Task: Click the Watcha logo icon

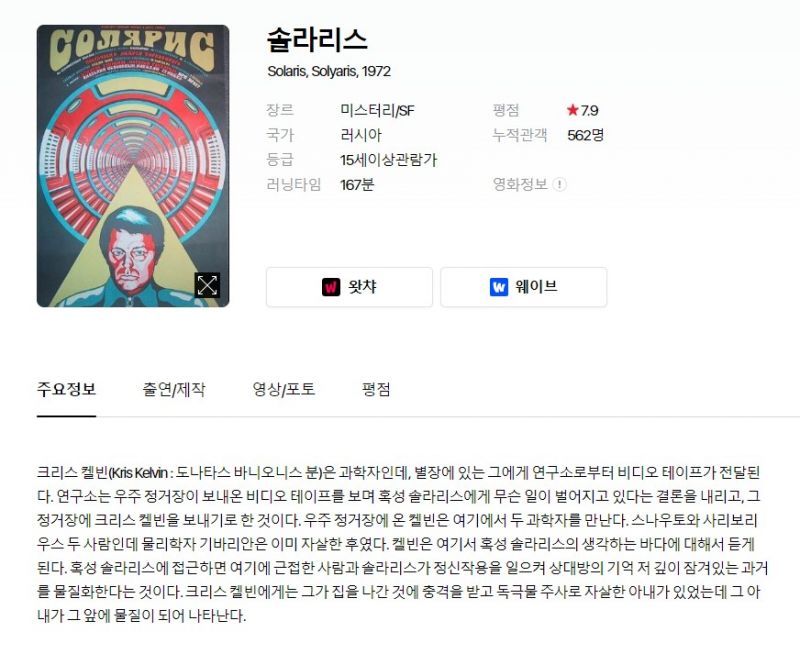Action: tap(331, 287)
